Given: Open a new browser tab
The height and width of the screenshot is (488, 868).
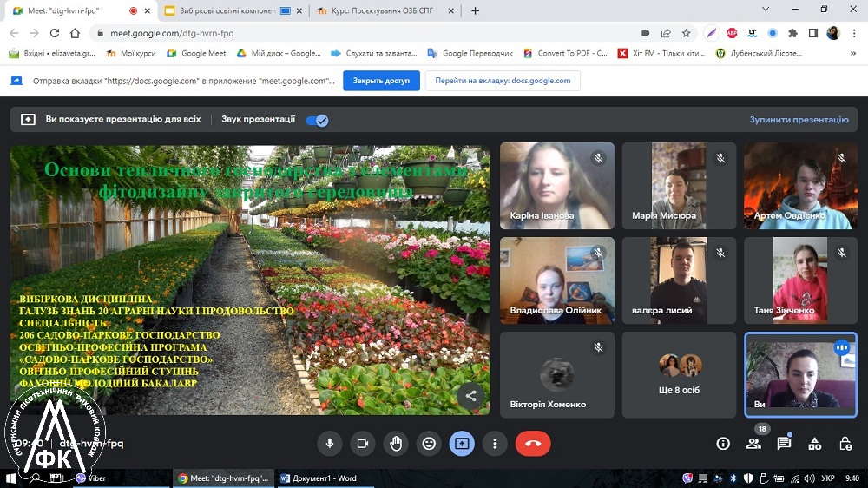Looking at the screenshot, I should 475,10.
